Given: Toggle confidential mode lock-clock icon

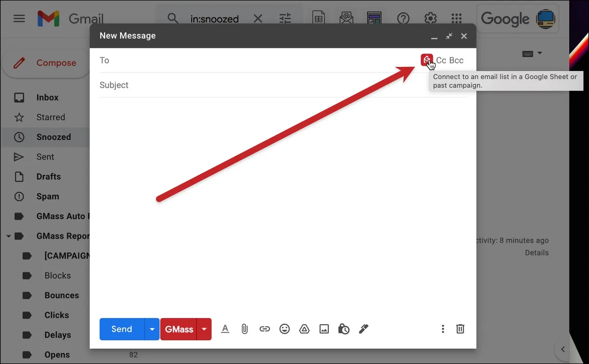Looking at the screenshot, I should pyautogui.click(x=344, y=329).
